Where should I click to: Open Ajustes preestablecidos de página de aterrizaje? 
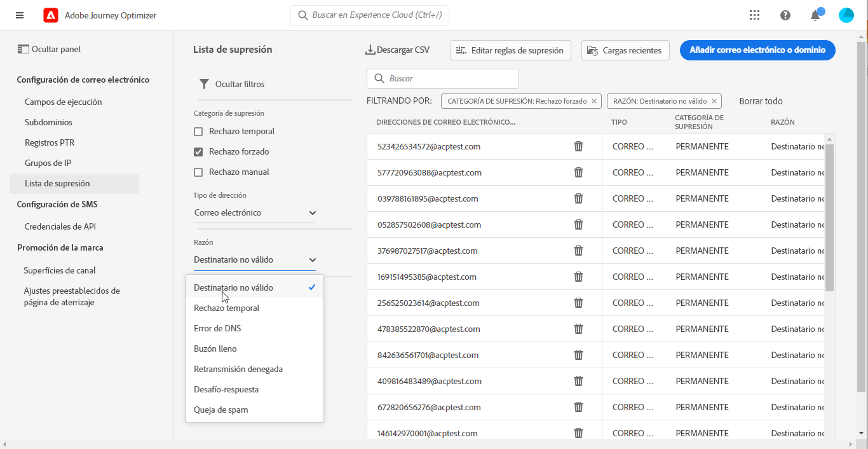point(72,296)
